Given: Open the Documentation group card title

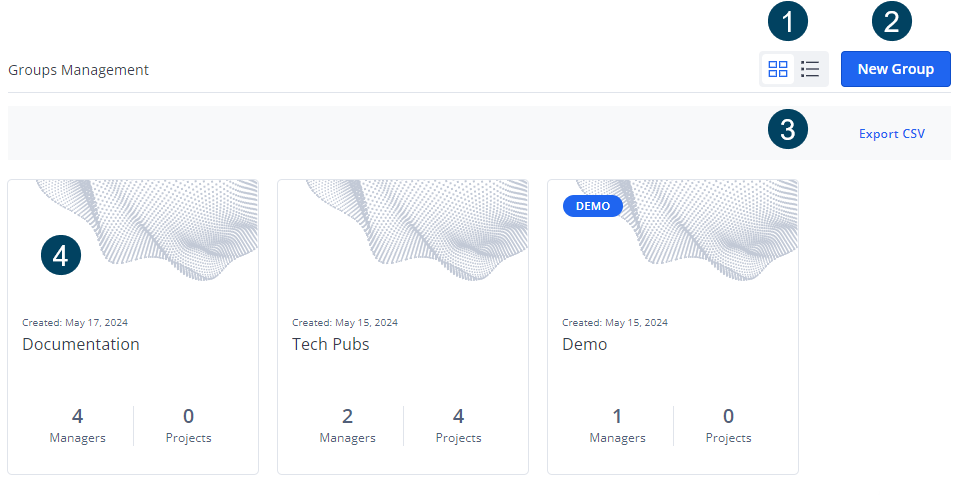Looking at the screenshot, I should point(81,344).
